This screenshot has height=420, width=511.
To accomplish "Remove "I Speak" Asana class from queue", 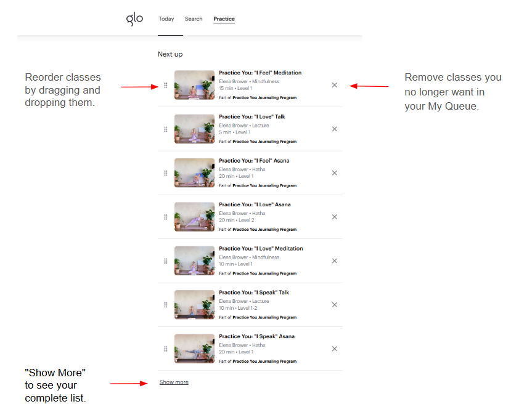I will pyautogui.click(x=334, y=349).
